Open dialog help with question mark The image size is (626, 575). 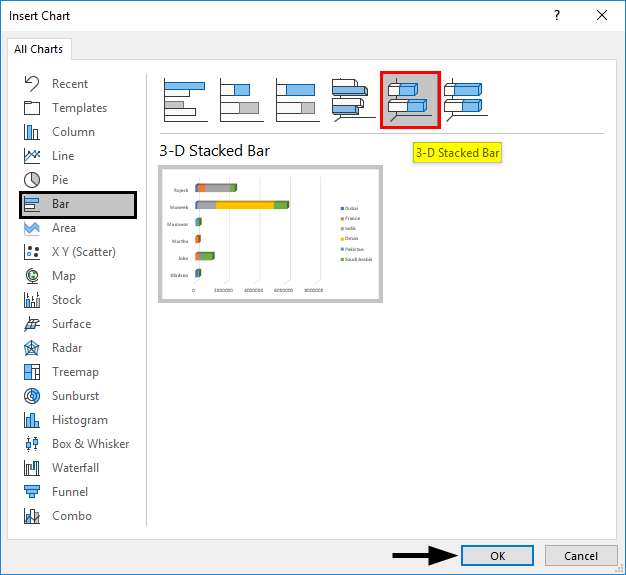tap(557, 16)
